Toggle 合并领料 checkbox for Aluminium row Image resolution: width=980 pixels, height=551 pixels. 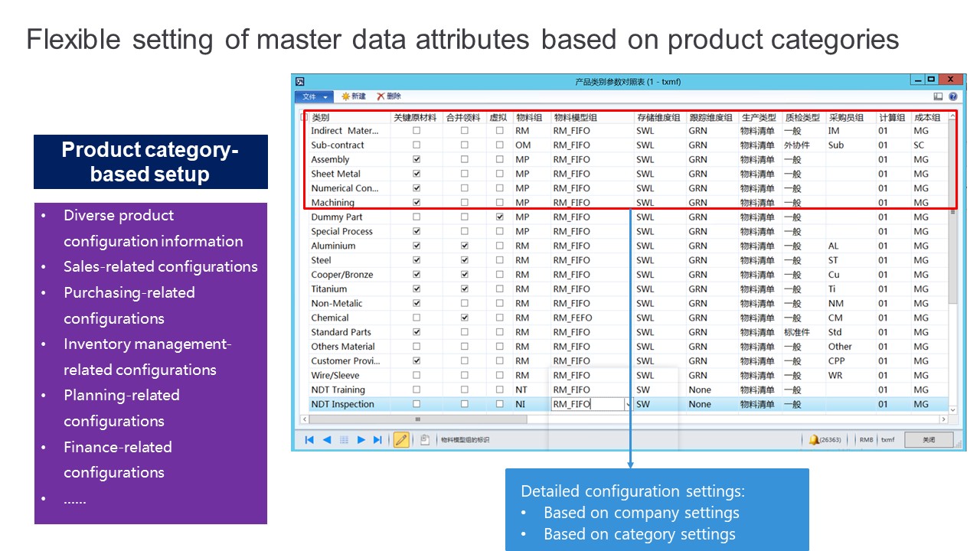pyautogui.click(x=464, y=246)
